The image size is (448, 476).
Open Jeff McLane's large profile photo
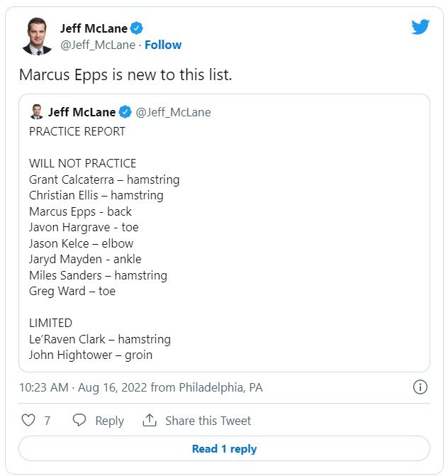pyautogui.click(x=37, y=36)
